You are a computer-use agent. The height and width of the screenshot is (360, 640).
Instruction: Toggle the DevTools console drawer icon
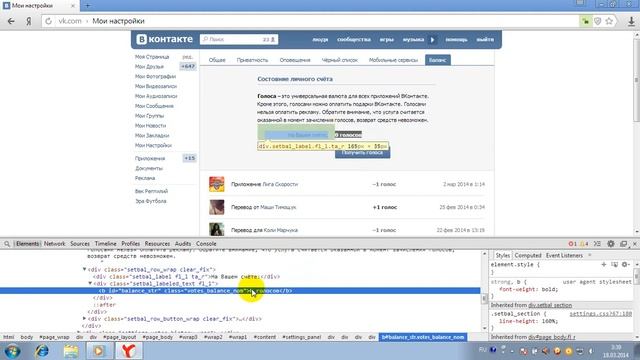tap(597, 244)
